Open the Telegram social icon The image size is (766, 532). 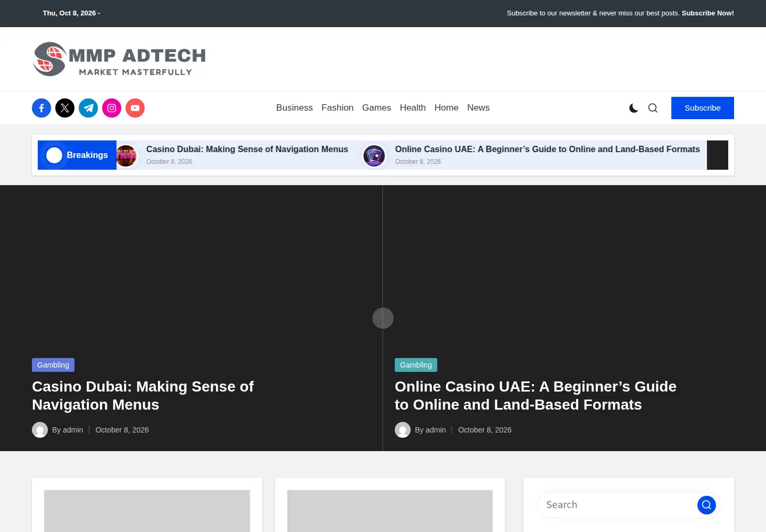pos(88,108)
